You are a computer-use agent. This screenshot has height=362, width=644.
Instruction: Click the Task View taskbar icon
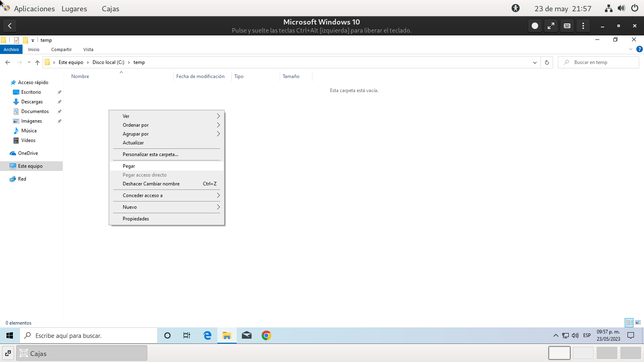click(187, 335)
